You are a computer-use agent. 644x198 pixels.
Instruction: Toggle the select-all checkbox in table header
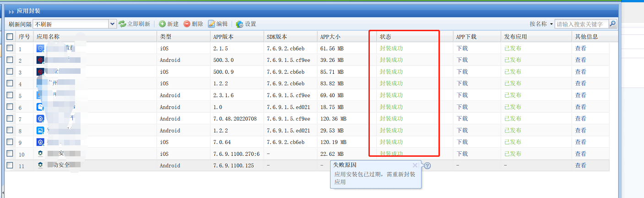click(10, 37)
